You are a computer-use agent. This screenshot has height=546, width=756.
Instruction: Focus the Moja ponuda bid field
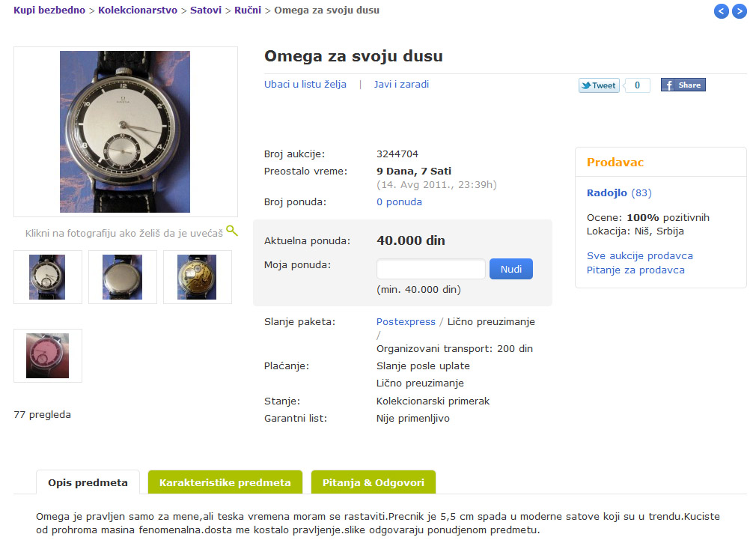pyautogui.click(x=430, y=269)
